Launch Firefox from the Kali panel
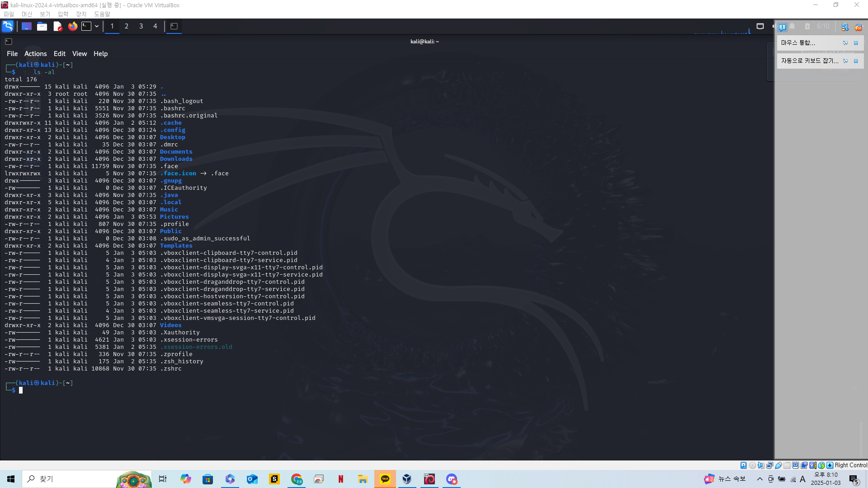 (x=72, y=26)
